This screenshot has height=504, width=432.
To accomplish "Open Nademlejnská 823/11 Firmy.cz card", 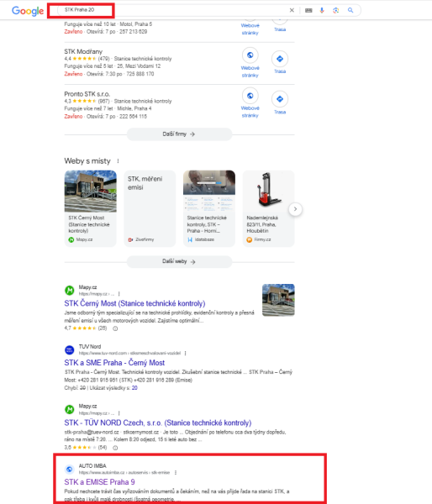I will (x=269, y=208).
